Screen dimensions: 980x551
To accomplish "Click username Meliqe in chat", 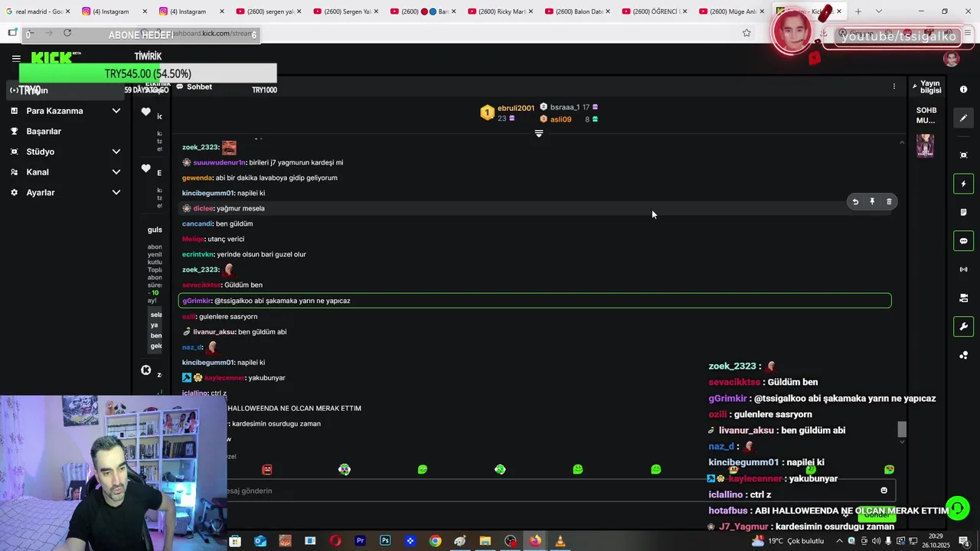I will (193, 239).
